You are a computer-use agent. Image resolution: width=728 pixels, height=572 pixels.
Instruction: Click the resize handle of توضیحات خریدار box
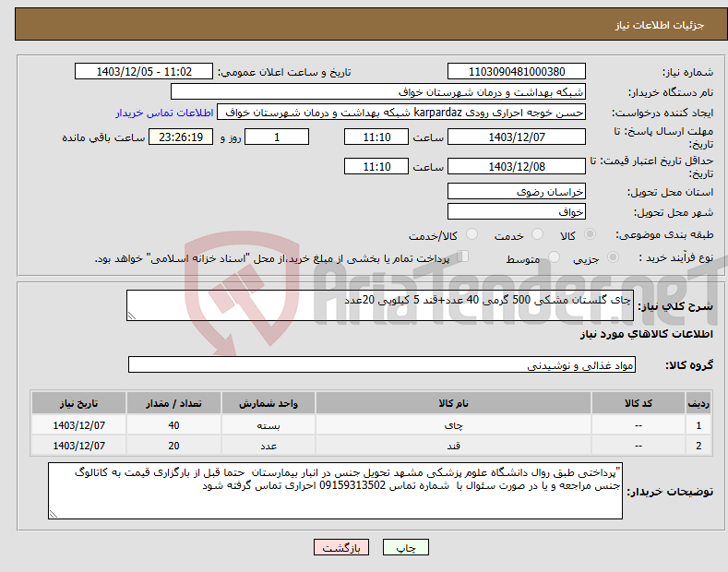[x=54, y=514]
